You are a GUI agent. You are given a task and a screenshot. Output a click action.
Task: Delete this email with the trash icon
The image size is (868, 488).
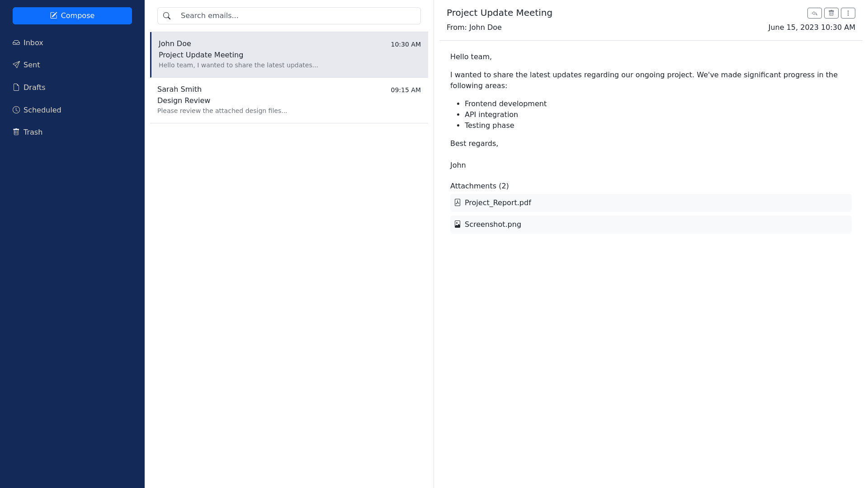coord(831,13)
